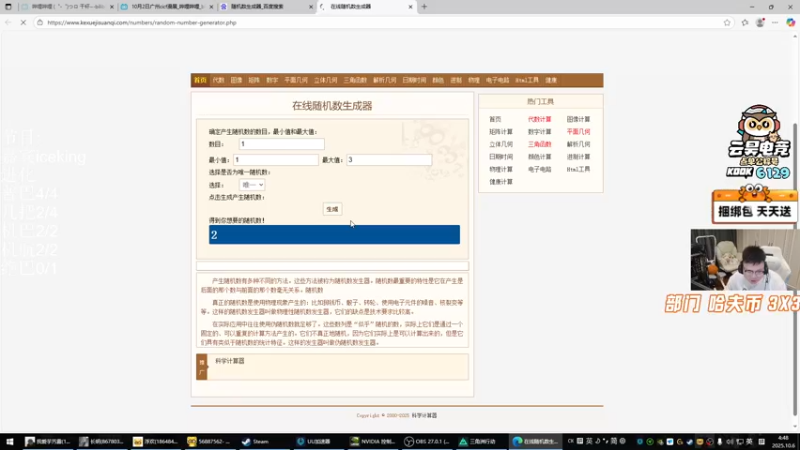The image size is (800, 450).
Task: Click the 最小值 minimum value field
Action: pos(276,160)
